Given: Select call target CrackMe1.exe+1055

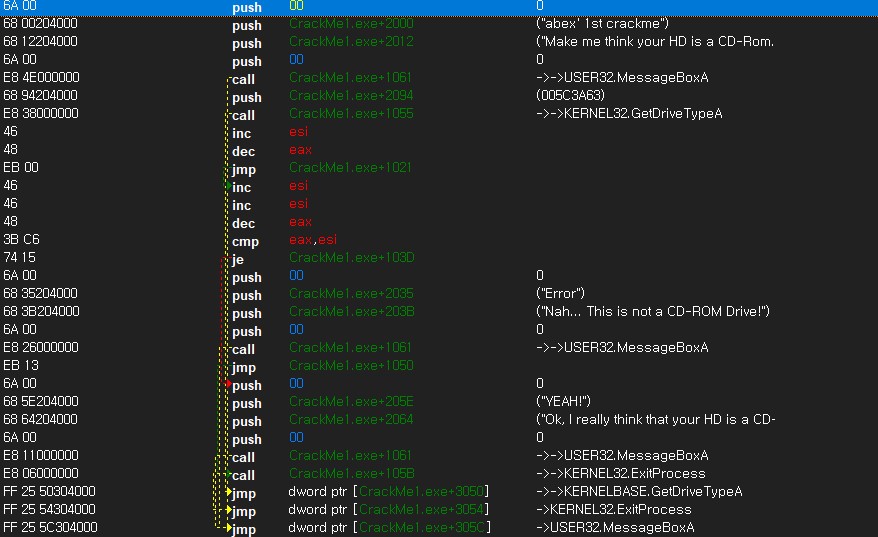Looking at the screenshot, I should [x=351, y=113].
